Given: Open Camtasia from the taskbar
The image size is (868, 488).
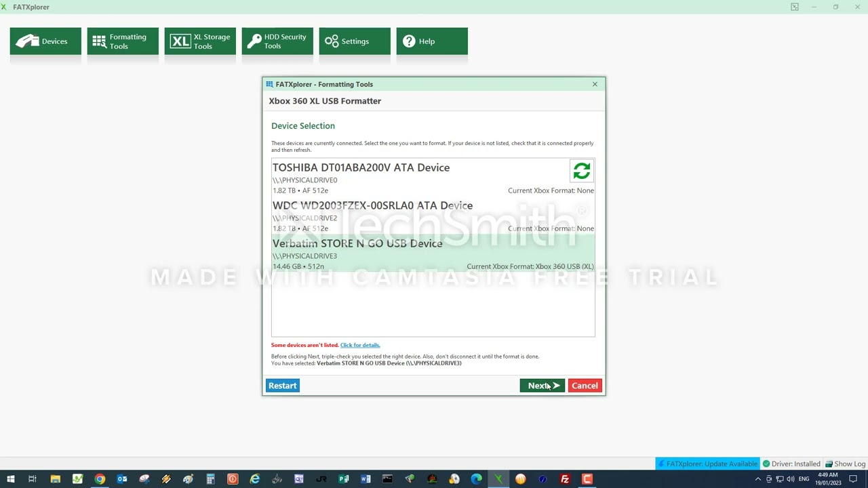Looking at the screenshot, I should click(587, 479).
